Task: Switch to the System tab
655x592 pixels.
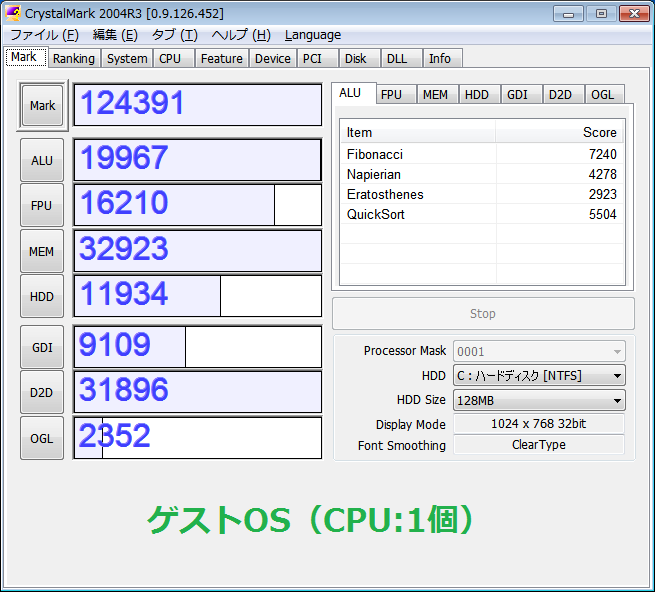Action: (127, 58)
